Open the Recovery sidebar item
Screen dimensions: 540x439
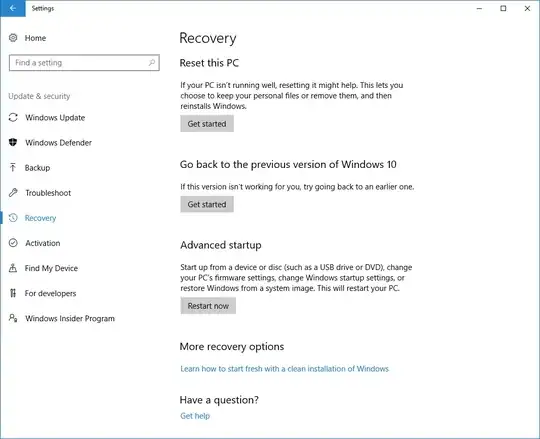tap(40, 218)
